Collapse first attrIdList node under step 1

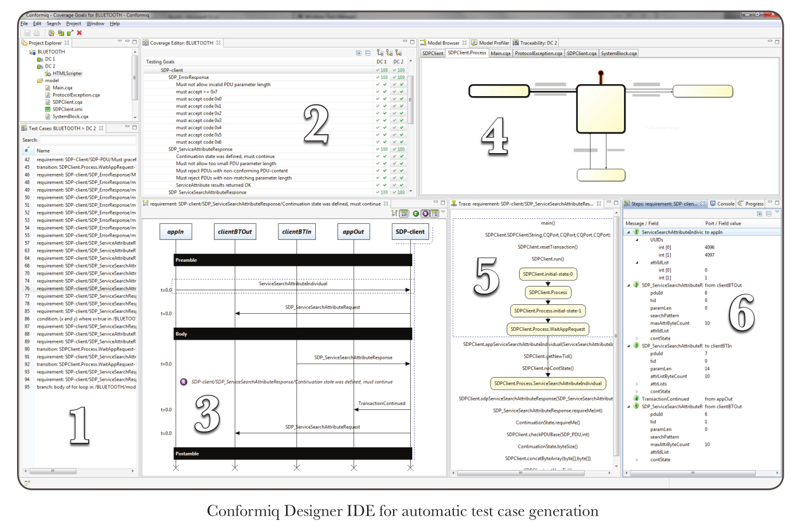pos(637,262)
